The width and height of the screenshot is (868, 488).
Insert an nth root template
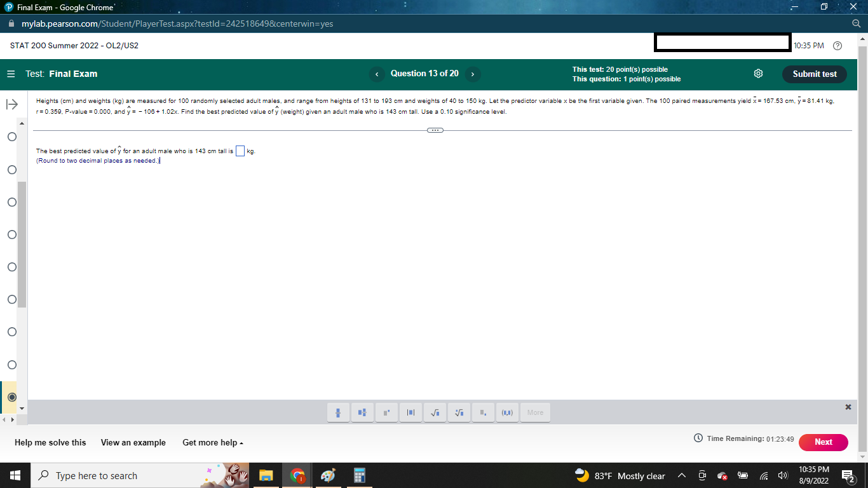point(459,412)
